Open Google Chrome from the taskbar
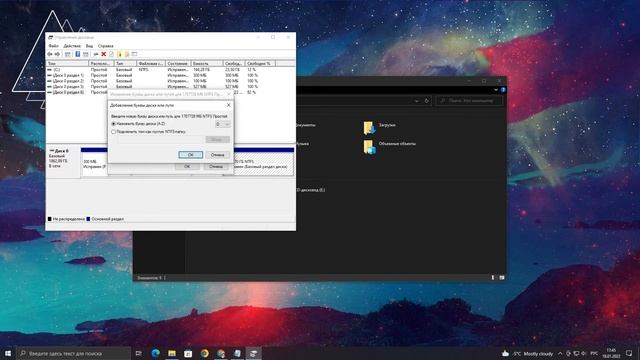Screen dimensions: 640x360 tap(204, 353)
